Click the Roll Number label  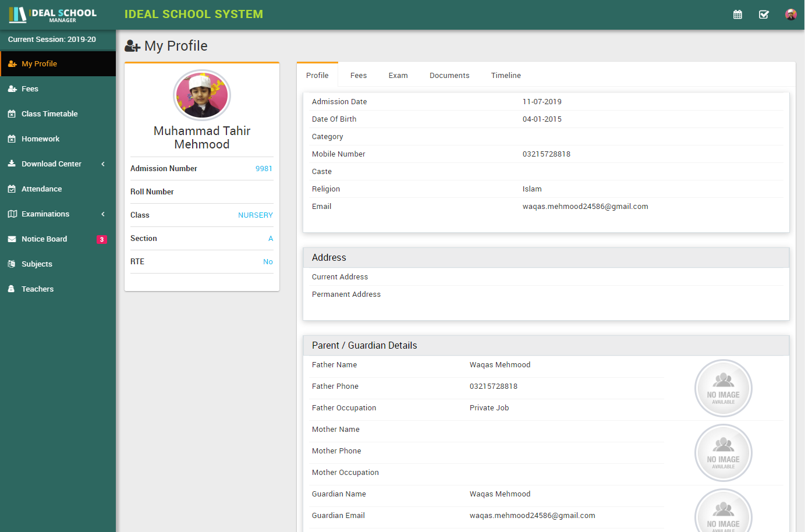click(x=152, y=192)
